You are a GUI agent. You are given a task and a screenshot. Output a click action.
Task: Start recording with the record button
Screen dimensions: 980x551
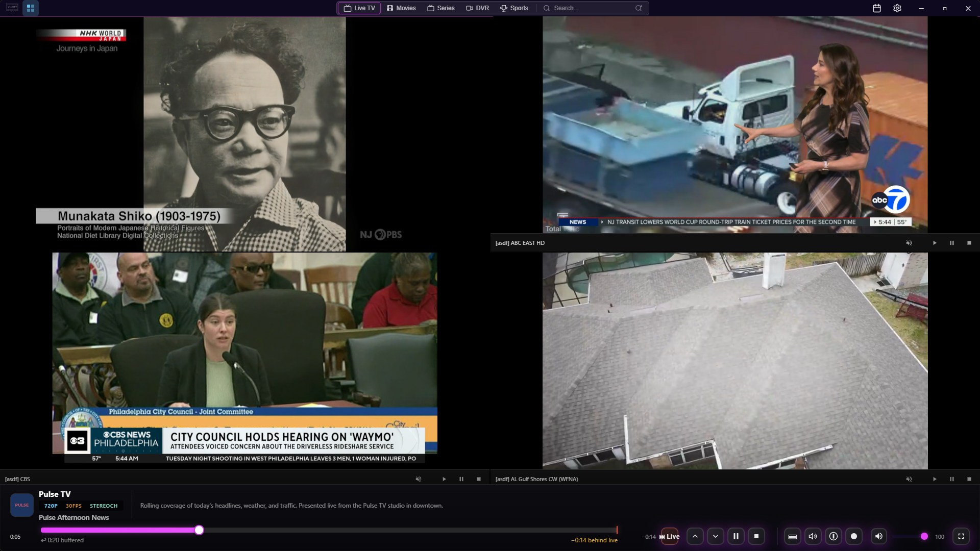tap(854, 536)
